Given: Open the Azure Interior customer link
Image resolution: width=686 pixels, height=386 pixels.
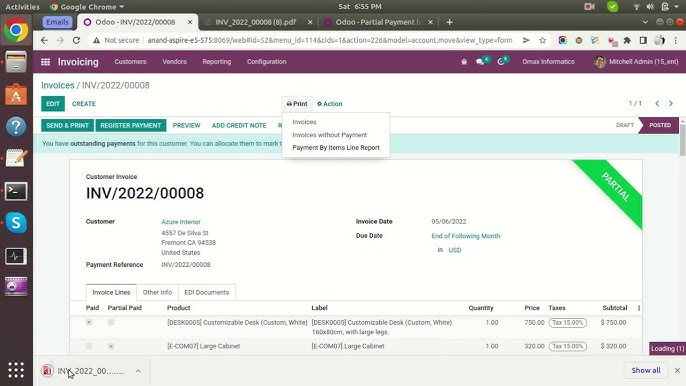Looking at the screenshot, I should [x=181, y=222].
